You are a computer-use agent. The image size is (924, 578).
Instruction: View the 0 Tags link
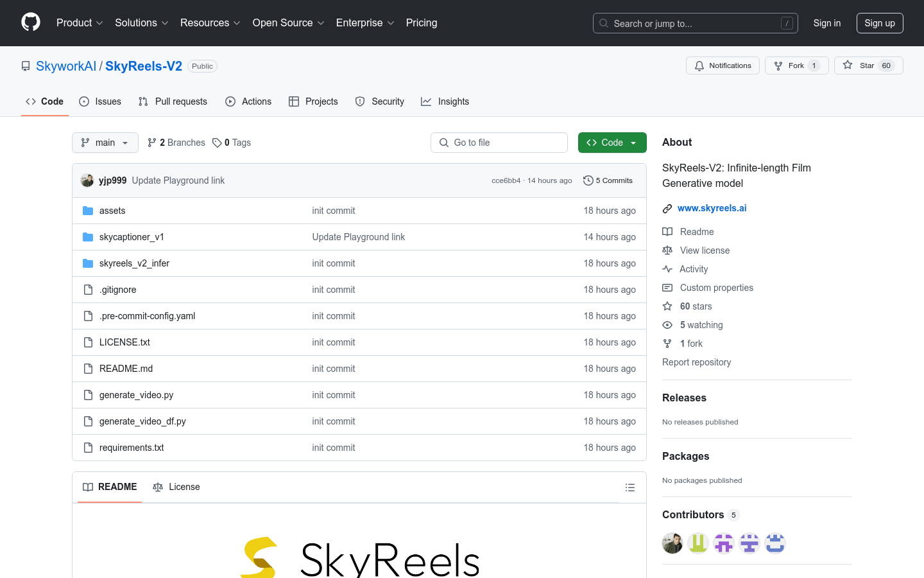click(232, 143)
